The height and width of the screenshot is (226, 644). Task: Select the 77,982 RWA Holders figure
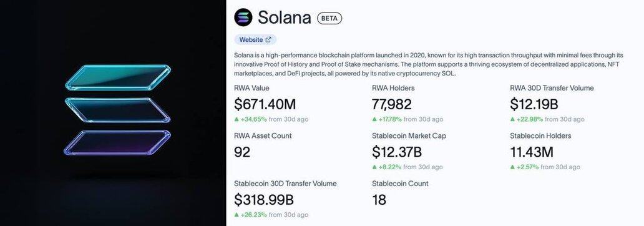coord(392,104)
